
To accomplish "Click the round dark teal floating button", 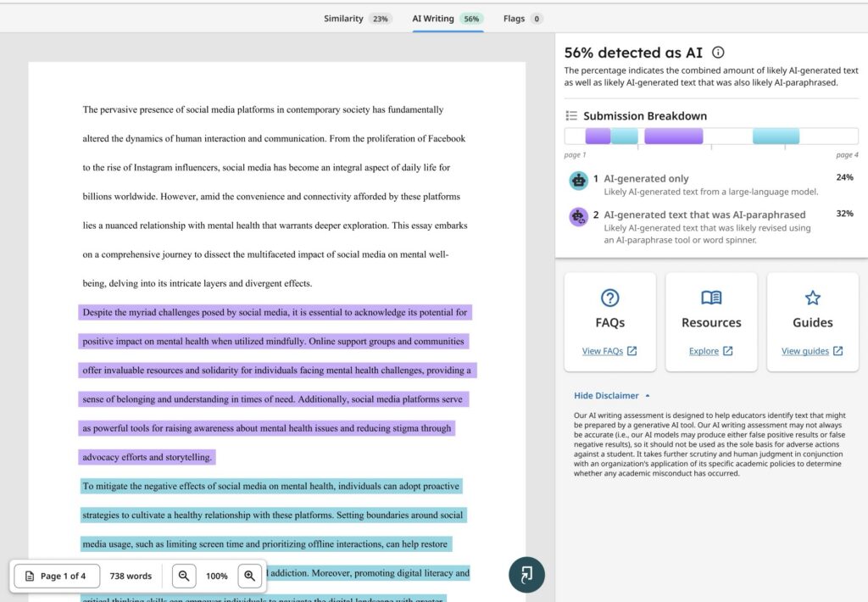I will coord(526,575).
